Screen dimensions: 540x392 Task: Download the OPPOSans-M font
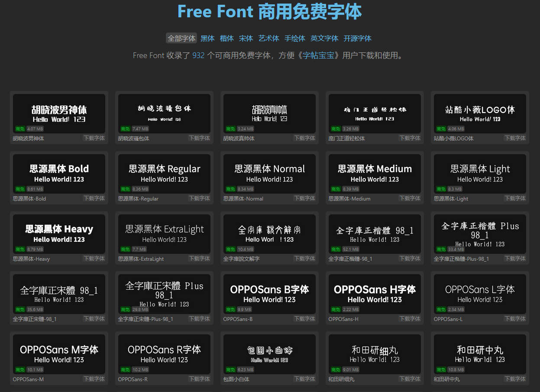94,379
